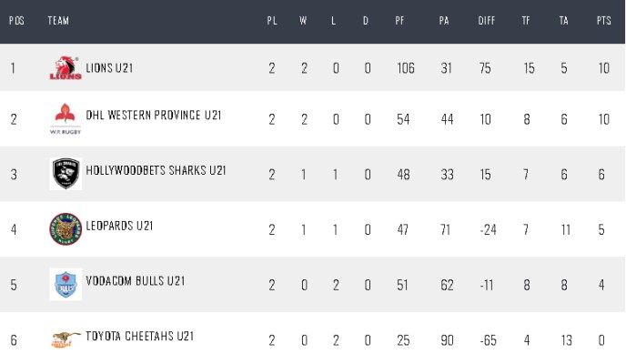626x364 pixels.
Task: Click the Lions U21 team logo
Action: [x=65, y=68]
